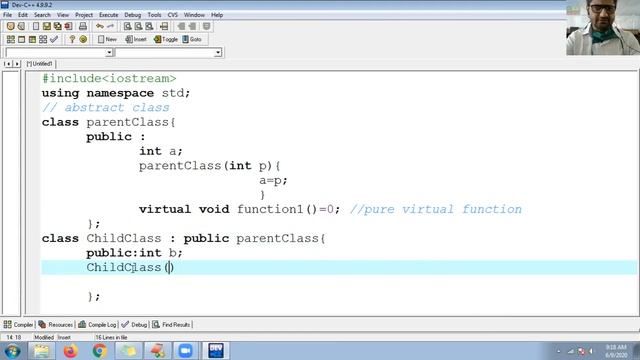Open the Help menu
Viewport: 640px width, 360px height.
click(217, 15)
